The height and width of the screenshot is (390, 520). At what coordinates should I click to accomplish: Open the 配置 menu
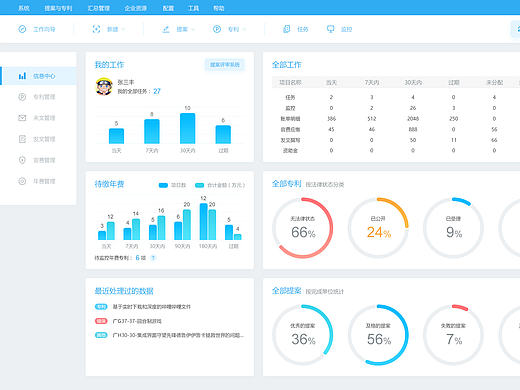pos(168,8)
